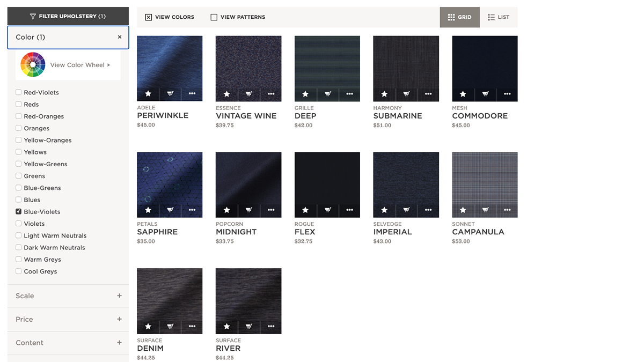Uncheck the Blue-Violets color filter
This screenshot has height=362, width=644.
[x=19, y=212]
